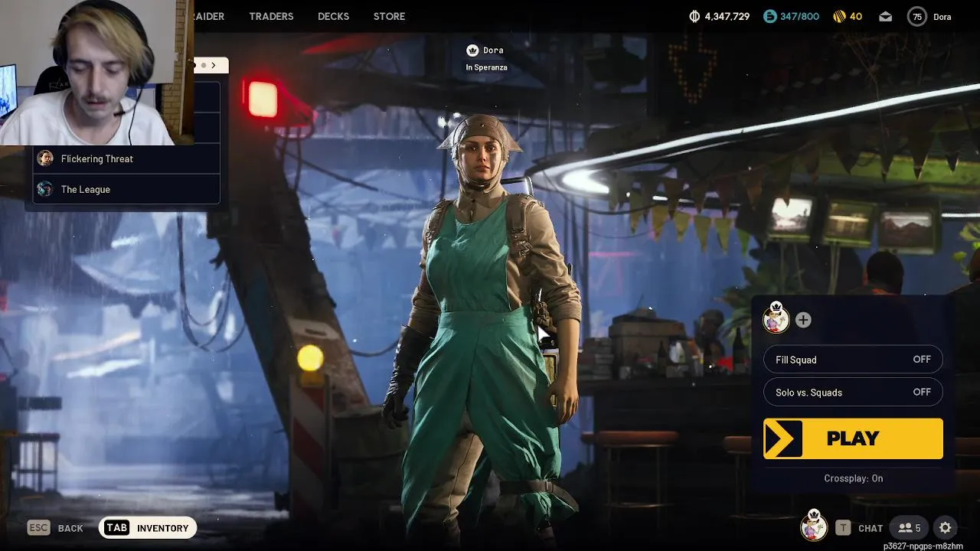
Task: Open the Store tab
Action: tap(389, 16)
